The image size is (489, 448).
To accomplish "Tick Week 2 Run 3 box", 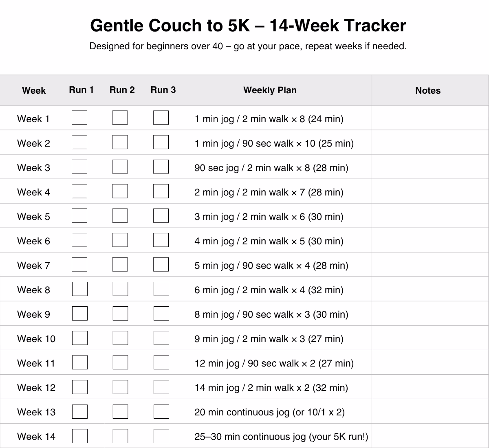I will [161, 143].
